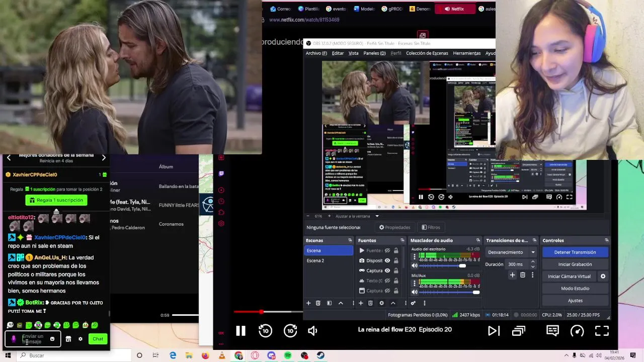Rewind 10 seconds in Netflix player
The height and width of the screenshot is (362, 644).
[x=265, y=330]
